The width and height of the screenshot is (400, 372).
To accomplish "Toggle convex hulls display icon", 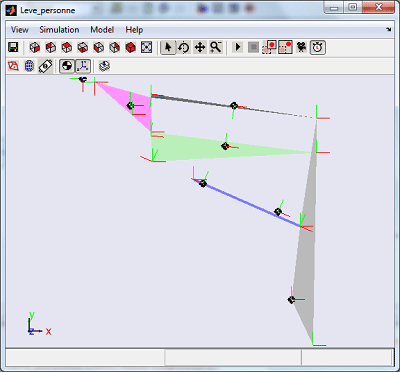I will (13, 66).
